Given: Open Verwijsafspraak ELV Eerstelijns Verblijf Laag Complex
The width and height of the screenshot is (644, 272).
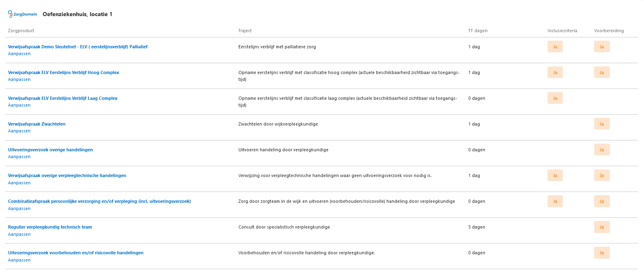Looking at the screenshot, I should pyautogui.click(x=63, y=98).
